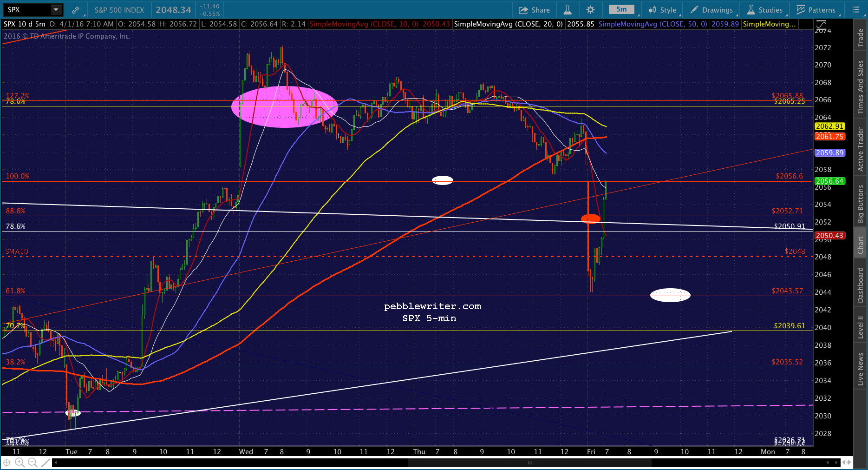Click the scrollbar left arrow
This screenshot has height=470, width=868.
(56, 463)
